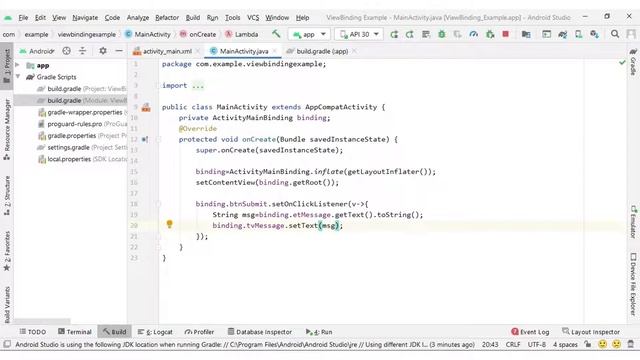
Task: Click the Select Opened File target icon
Action: click(x=67, y=51)
